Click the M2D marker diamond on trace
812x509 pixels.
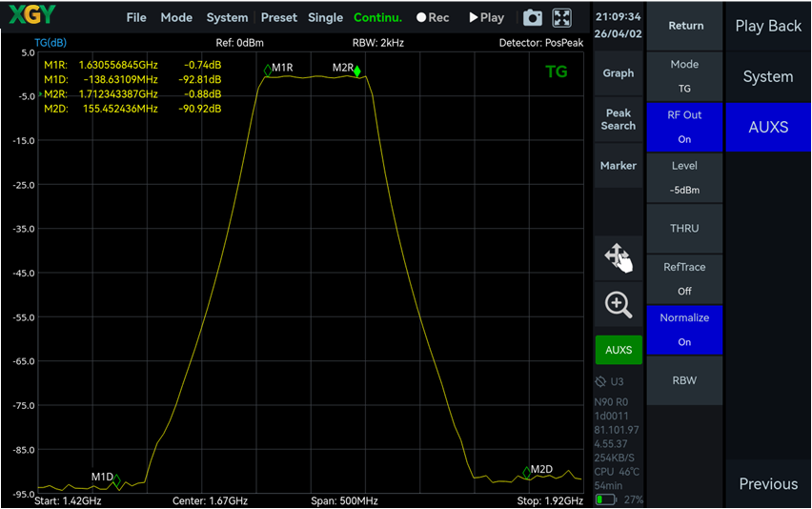(x=527, y=472)
